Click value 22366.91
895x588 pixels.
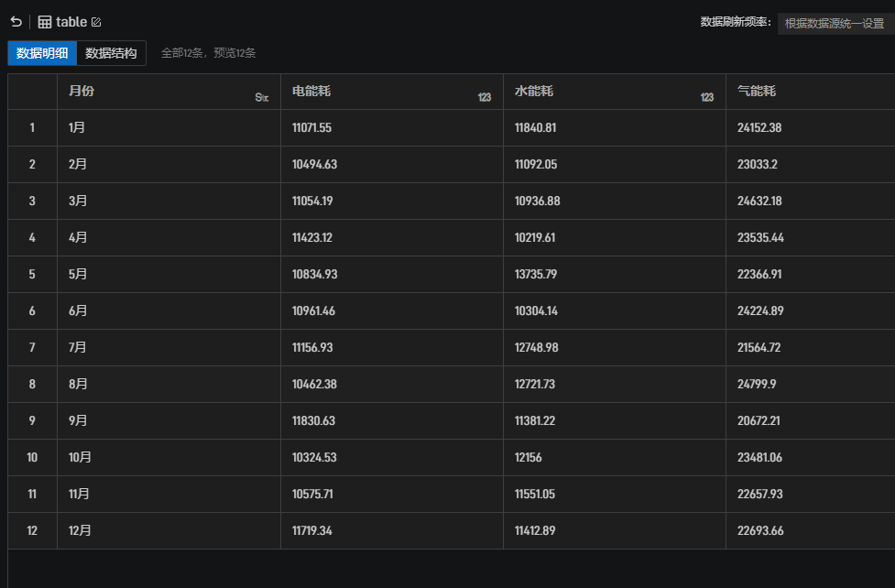[x=759, y=274]
